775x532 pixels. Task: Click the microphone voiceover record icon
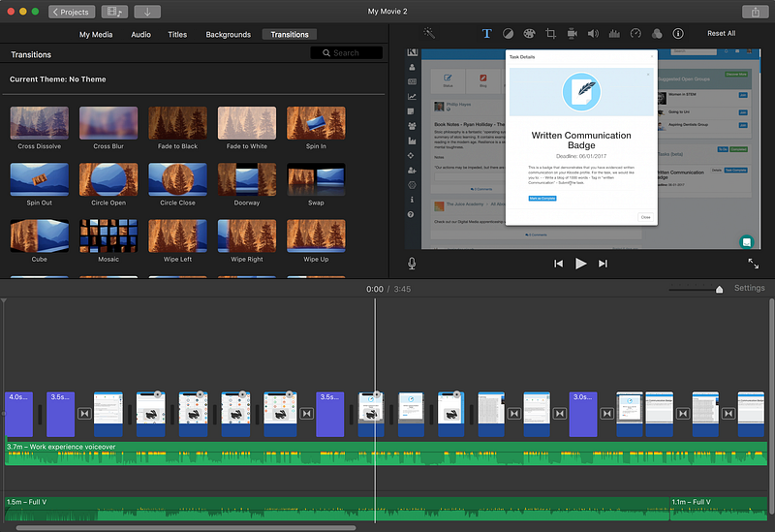(x=413, y=263)
